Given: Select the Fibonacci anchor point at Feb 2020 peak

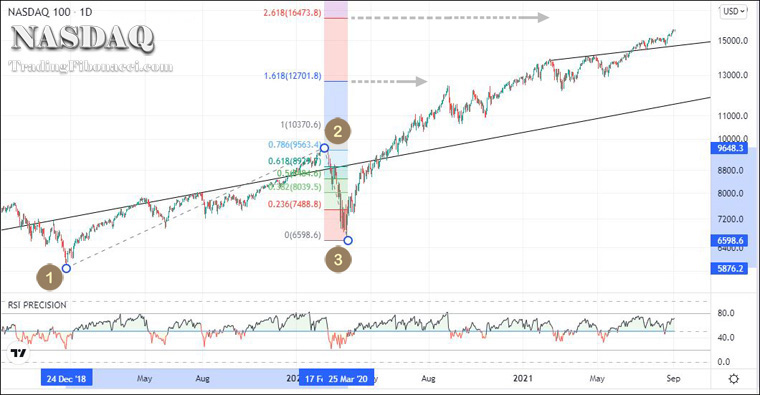Looking at the screenshot, I should (324, 148).
